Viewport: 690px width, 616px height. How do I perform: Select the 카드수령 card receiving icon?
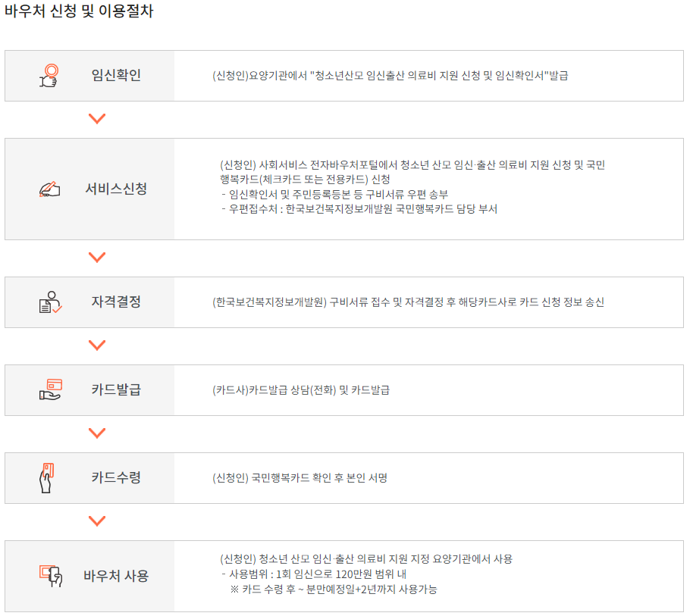pos(47,478)
